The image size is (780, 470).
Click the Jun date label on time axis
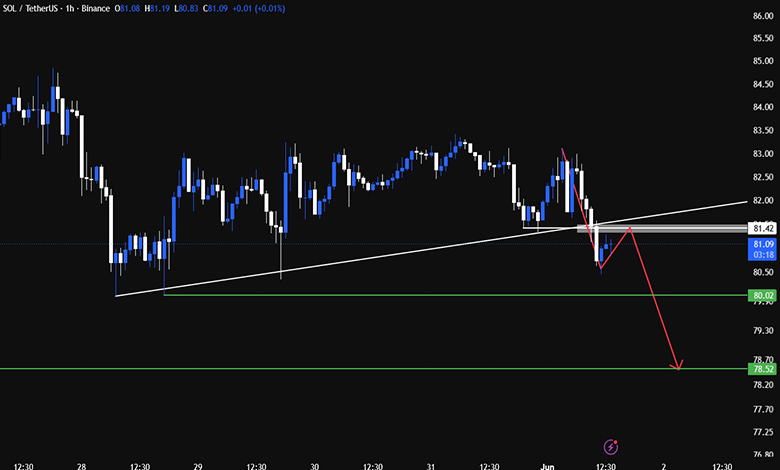pyautogui.click(x=547, y=467)
